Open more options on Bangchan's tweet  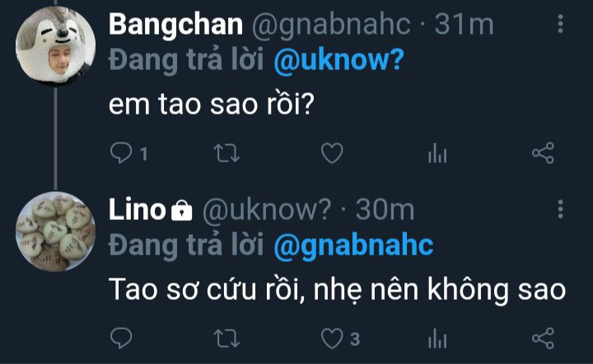pos(561,25)
